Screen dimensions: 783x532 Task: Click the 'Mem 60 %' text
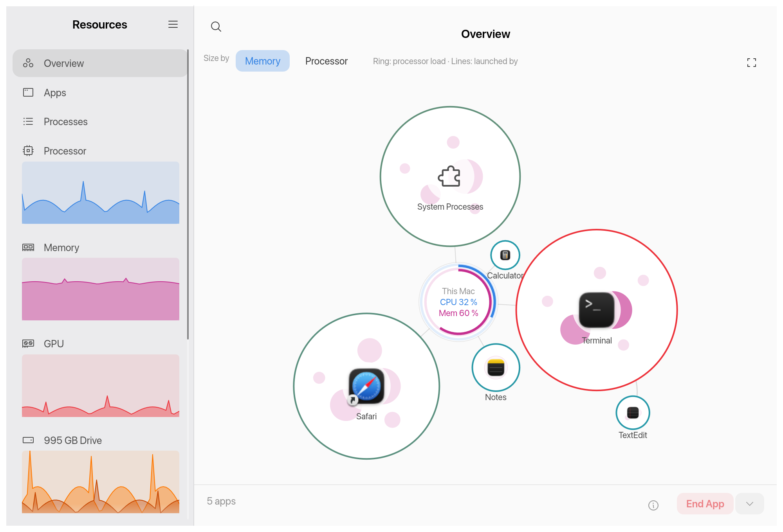[x=458, y=313]
